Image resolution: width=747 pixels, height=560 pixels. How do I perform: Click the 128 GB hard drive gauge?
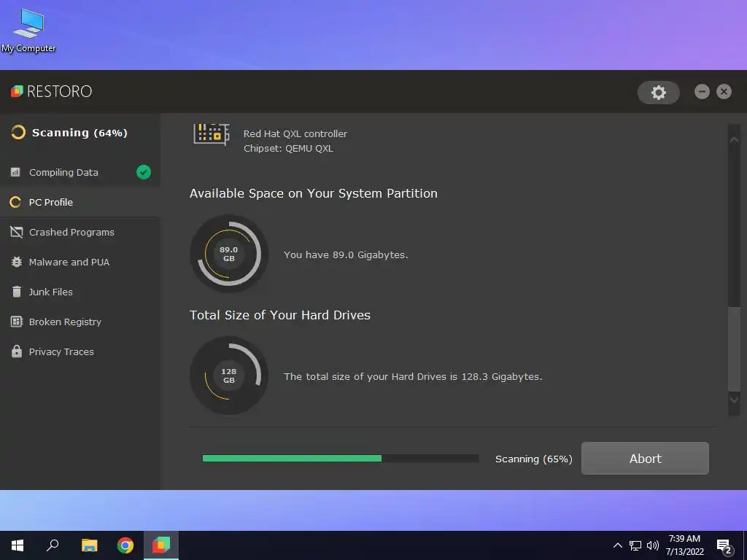(228, 376)
